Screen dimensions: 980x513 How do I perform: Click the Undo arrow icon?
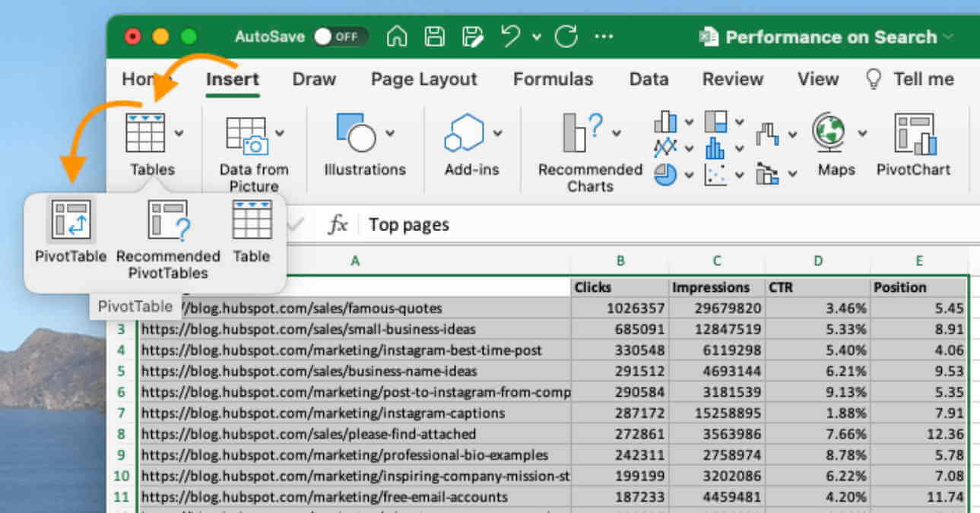point(511,36)
